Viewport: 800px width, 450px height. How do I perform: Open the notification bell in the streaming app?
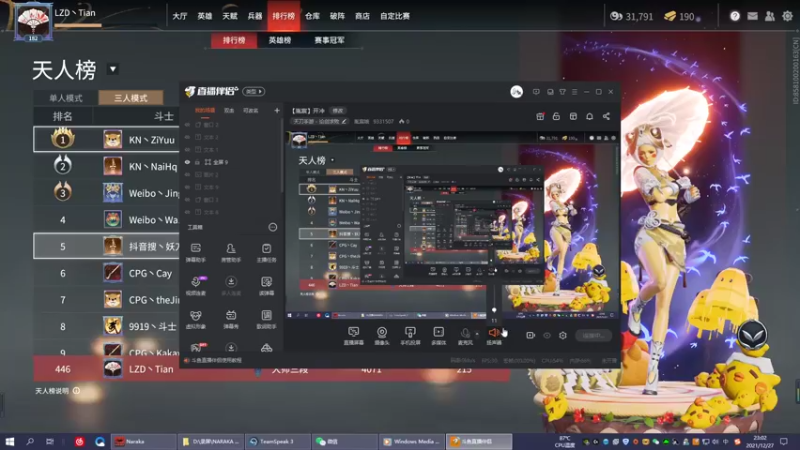pos(589,116)
